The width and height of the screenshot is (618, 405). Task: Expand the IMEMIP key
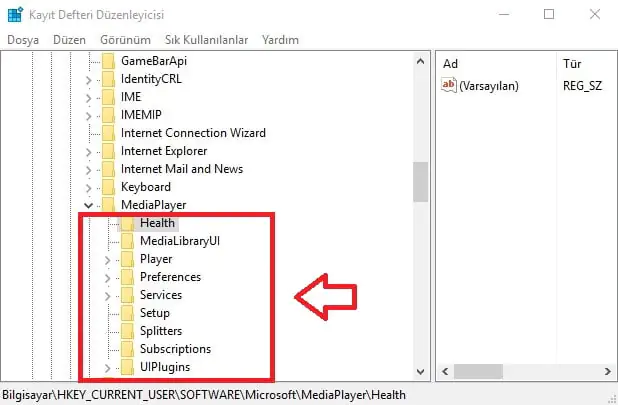(x=89, y=116)
